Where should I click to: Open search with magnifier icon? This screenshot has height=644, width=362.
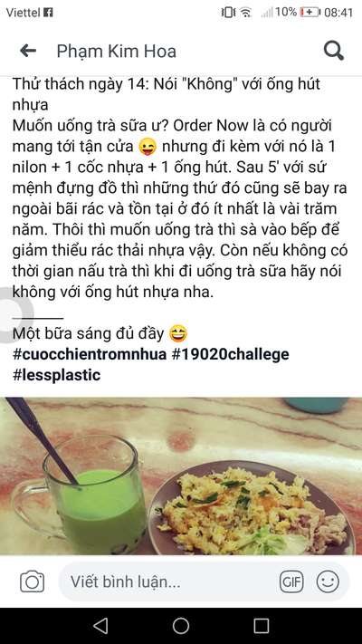[333, 51]
